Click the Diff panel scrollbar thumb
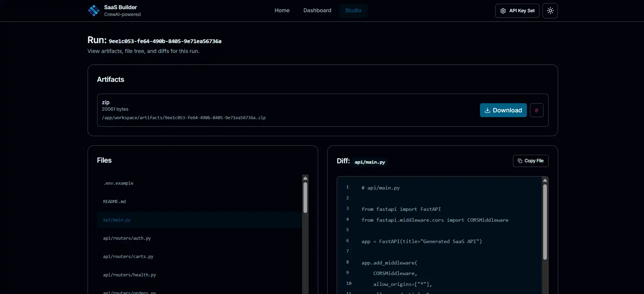The image size is (644, 294). click(x=545, y=222)
